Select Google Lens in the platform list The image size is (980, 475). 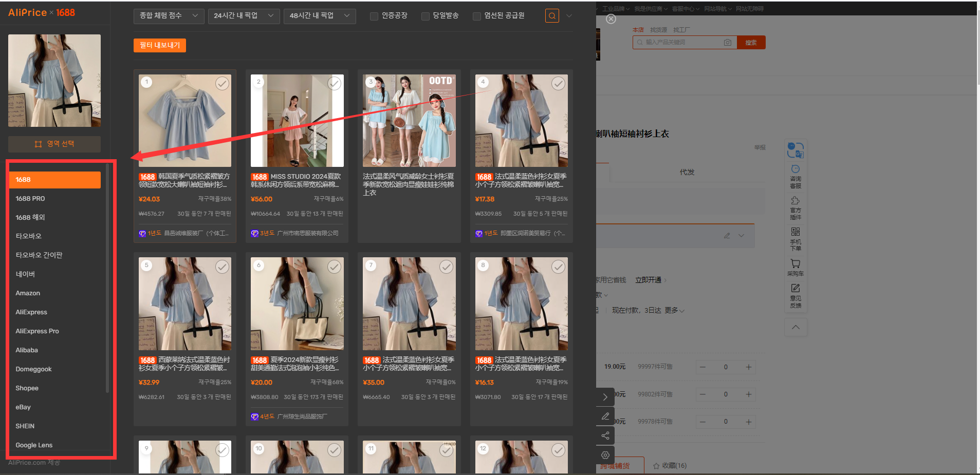pyautogui.click(x=54, y=445)
